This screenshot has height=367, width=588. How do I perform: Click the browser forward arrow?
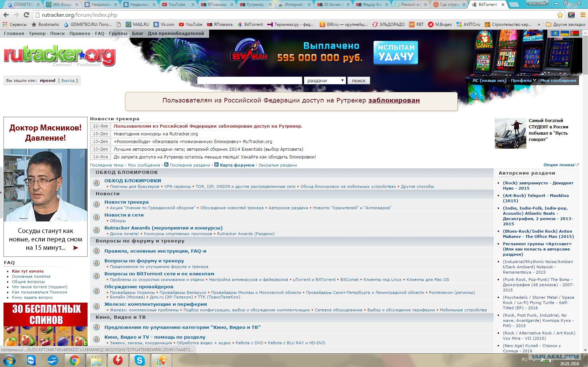click(x=16, y=15)
